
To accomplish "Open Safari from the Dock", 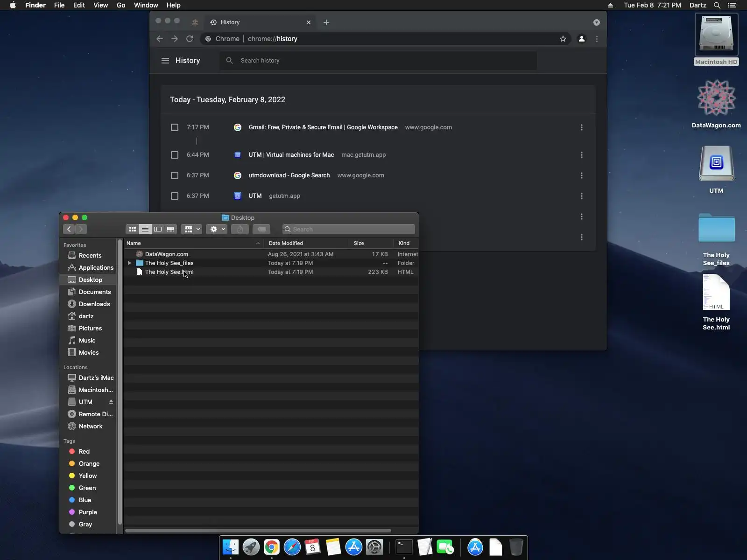I will 292,547.
